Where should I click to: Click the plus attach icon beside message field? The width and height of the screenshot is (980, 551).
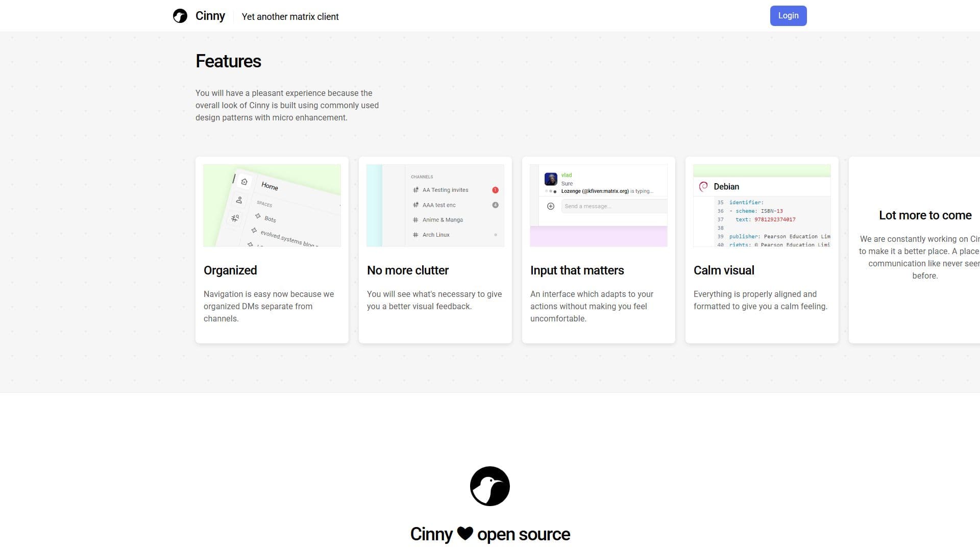coord(551,206)
